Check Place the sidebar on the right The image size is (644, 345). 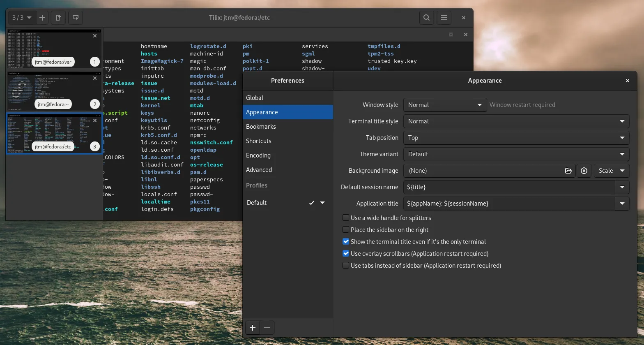[x=346, y=230]
